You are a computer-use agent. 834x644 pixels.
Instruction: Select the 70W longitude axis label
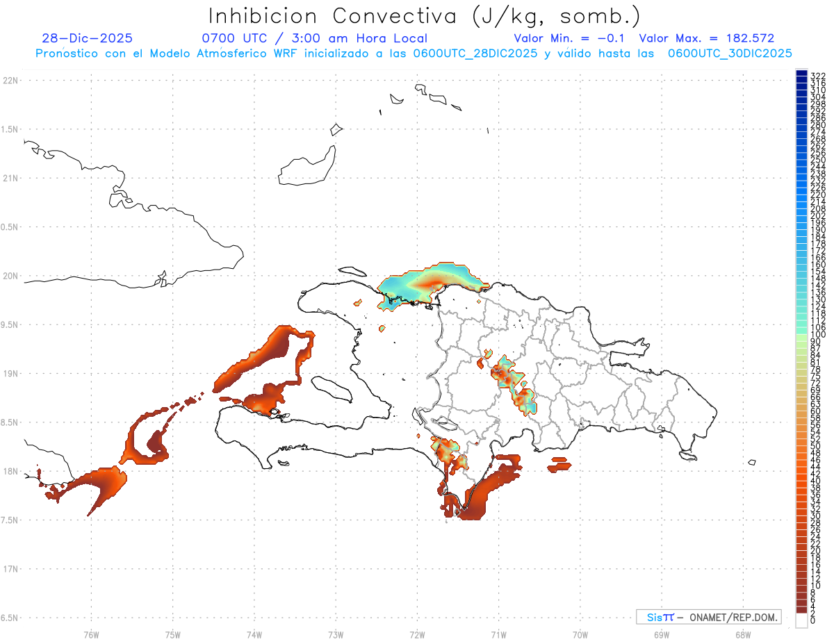pos(580,634)
